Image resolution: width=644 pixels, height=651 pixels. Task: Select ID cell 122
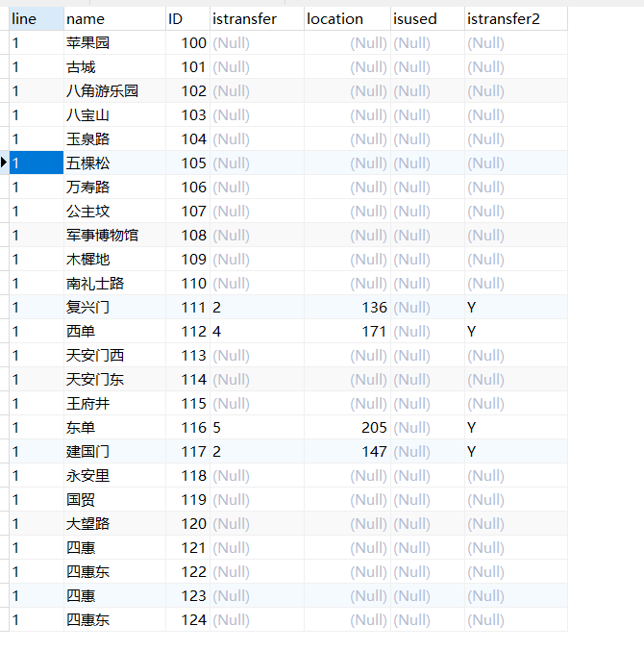187,572
